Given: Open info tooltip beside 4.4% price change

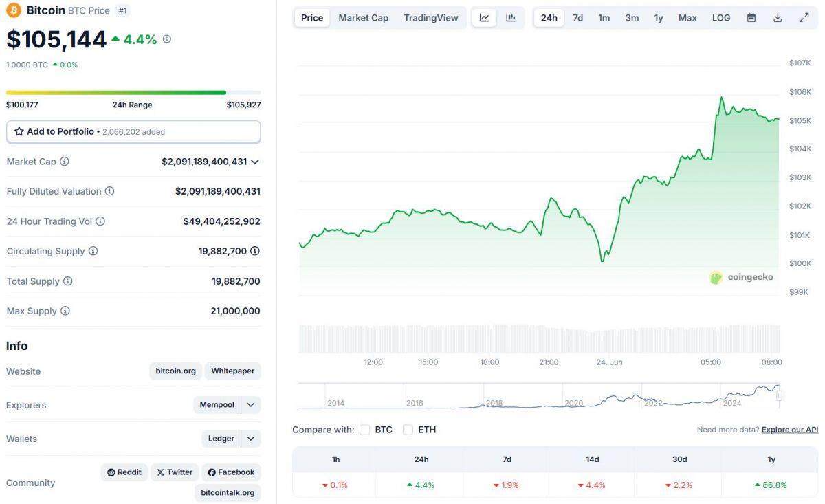Looking at the screenshot, I should click(x=166, y=39).
